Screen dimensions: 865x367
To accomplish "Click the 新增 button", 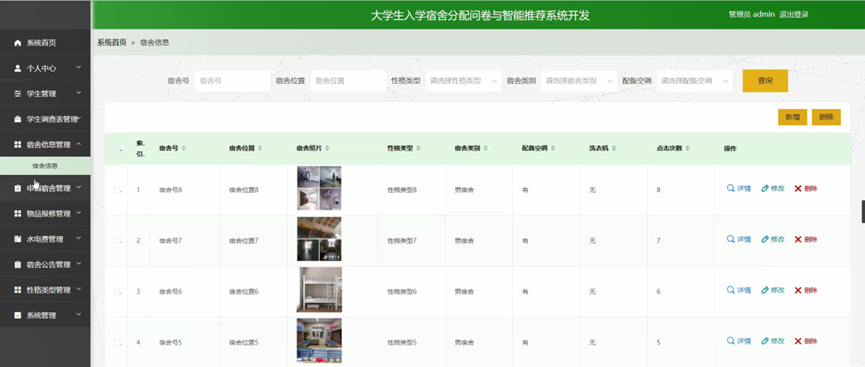I will pos(793,117).
